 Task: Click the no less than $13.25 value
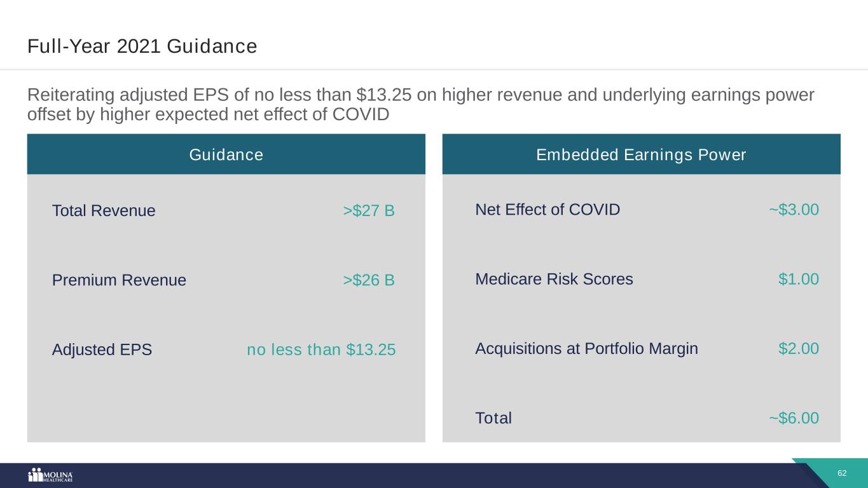tap(321, 349)
